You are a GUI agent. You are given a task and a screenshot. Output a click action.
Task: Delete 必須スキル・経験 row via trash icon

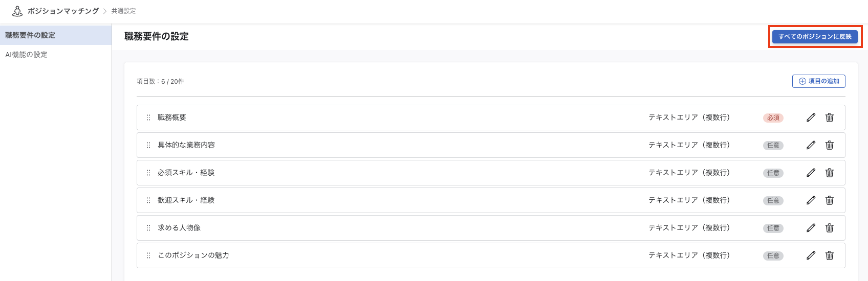click(830, 173)
